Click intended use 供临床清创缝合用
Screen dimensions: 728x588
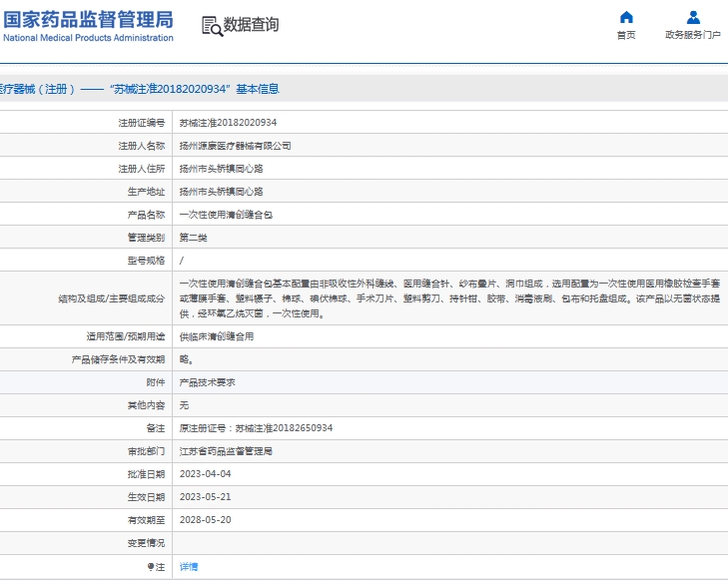[x=217, y=336]
